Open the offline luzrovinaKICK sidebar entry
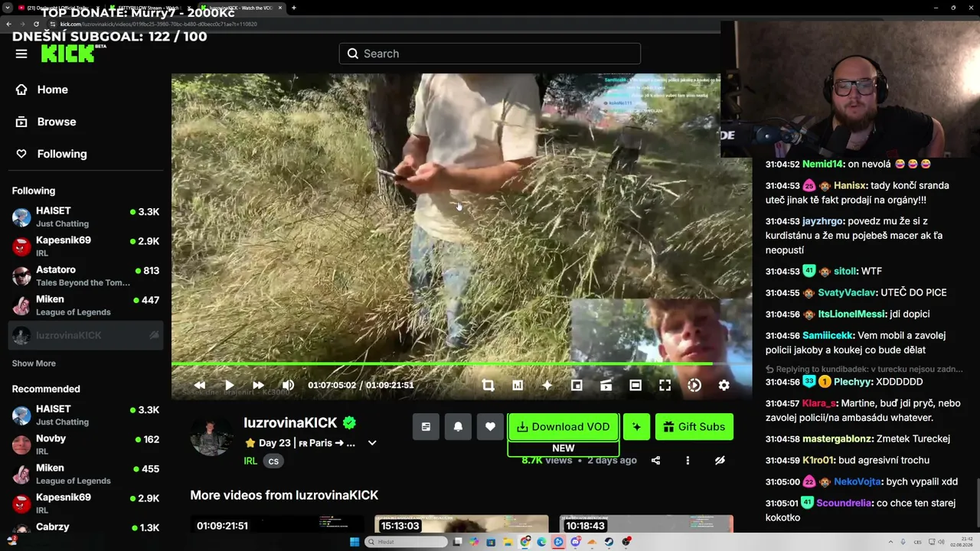Image resolution: width=980 pixels, height=551 pixels. point(86,335)
